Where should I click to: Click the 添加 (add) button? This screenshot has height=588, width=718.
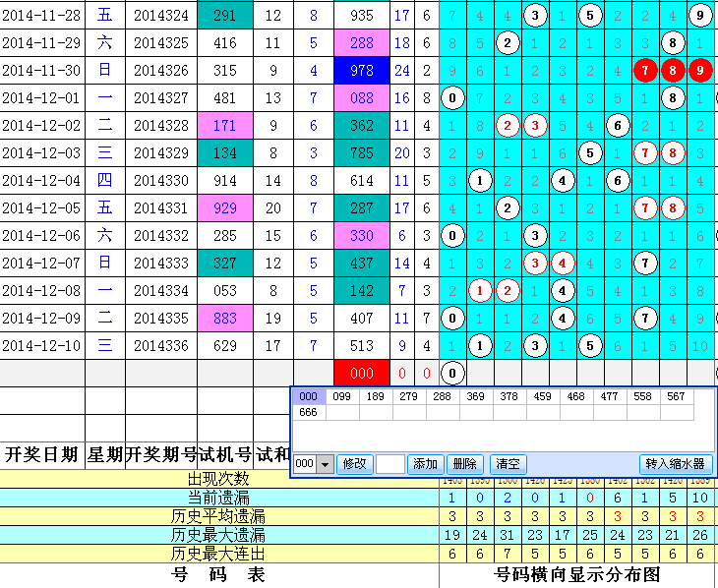(425, 464)
